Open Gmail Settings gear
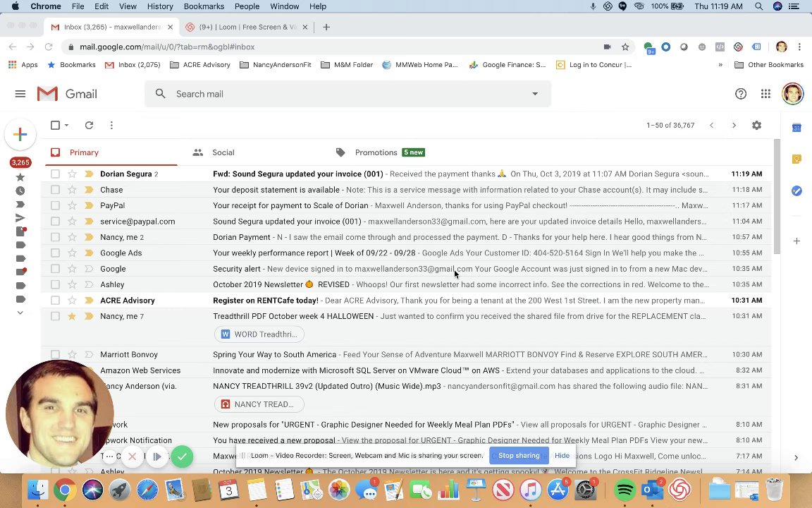The width and height of the screenshot is (812, 508). click(x=756, y=125)
